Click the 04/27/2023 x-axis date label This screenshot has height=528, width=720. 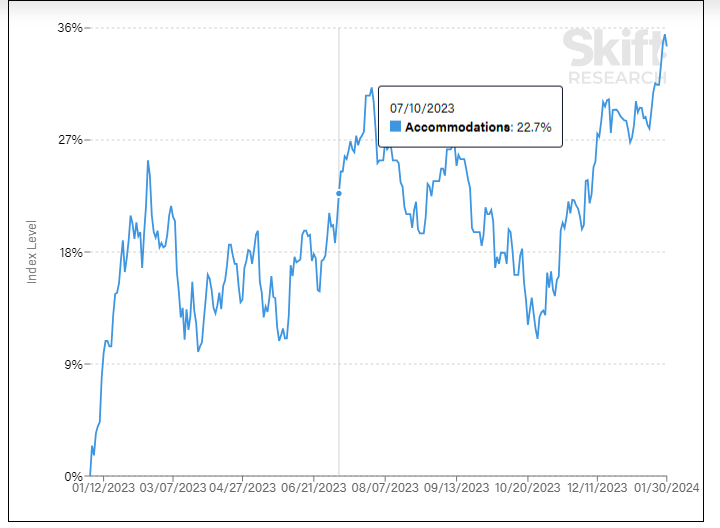242,489
